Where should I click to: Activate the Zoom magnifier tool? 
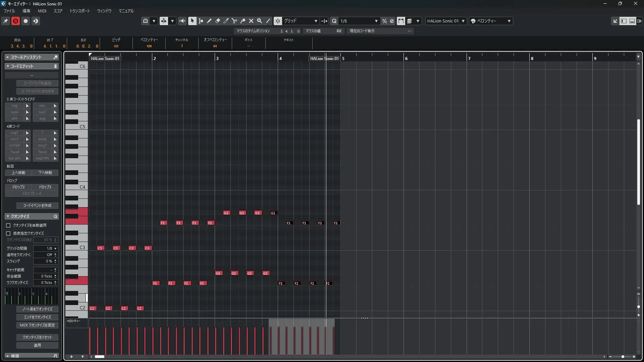259,21
